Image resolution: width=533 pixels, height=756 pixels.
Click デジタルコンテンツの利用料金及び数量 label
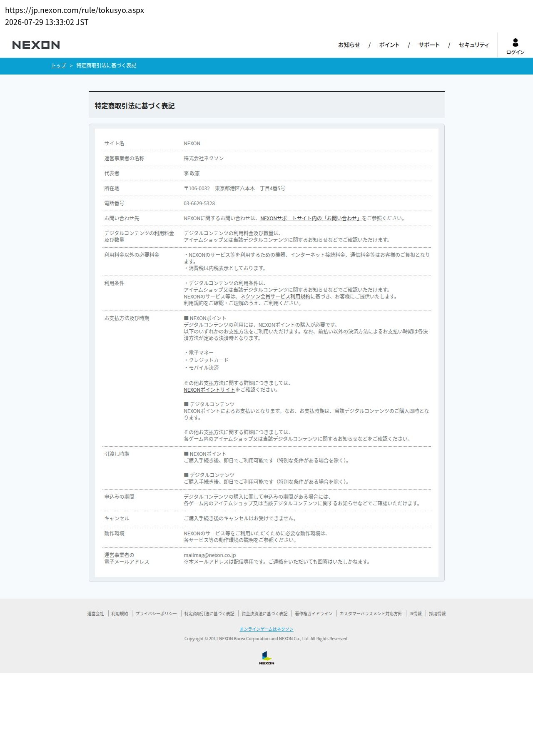point(139,237)
